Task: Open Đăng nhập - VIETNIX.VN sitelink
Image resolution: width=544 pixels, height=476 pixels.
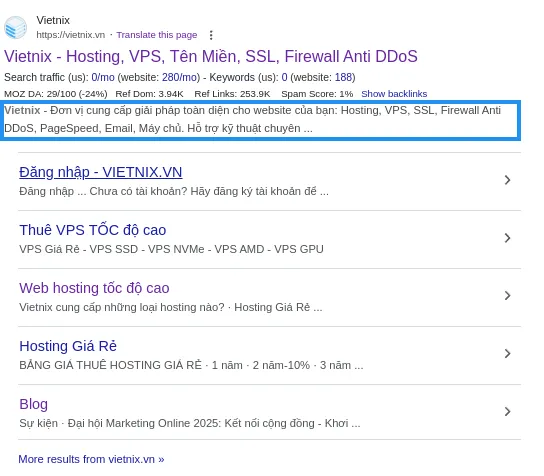Action: click(x=101, y=172)
